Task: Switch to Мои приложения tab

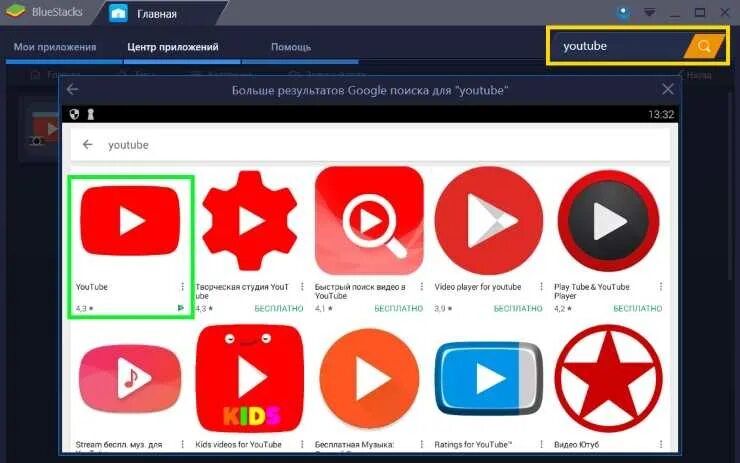Action: click(x=55, y=47)
